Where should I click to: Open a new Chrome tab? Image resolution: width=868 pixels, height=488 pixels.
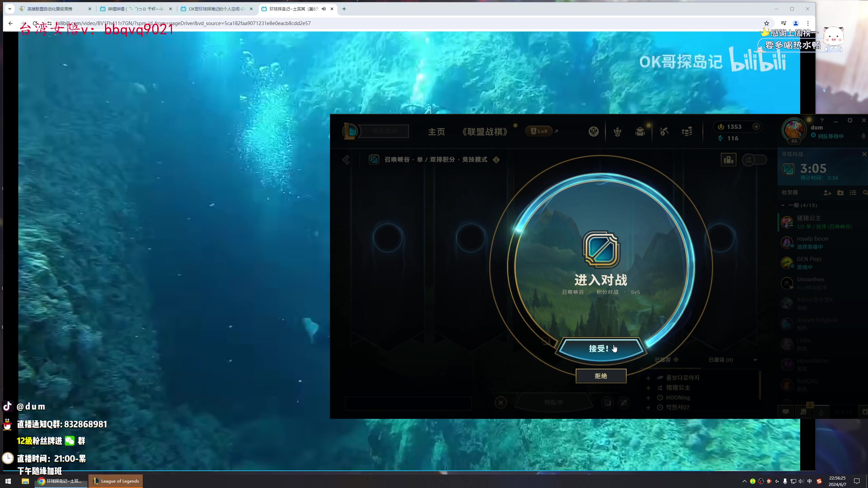click(x=344, y=9)
